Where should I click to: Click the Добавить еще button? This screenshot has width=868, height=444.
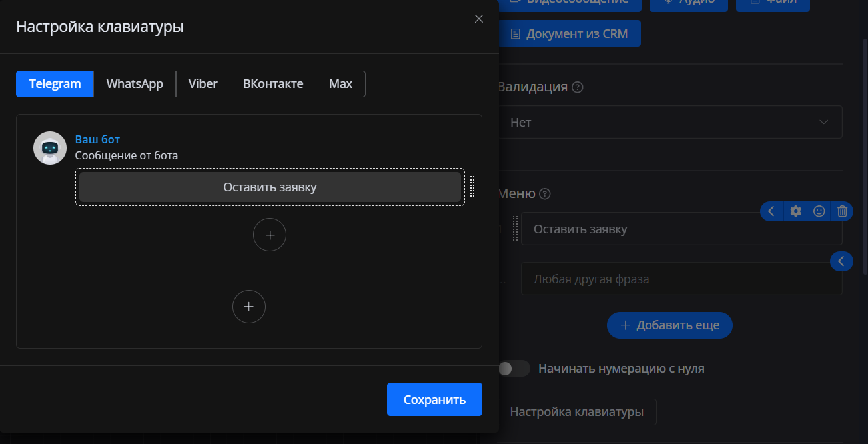669,325
